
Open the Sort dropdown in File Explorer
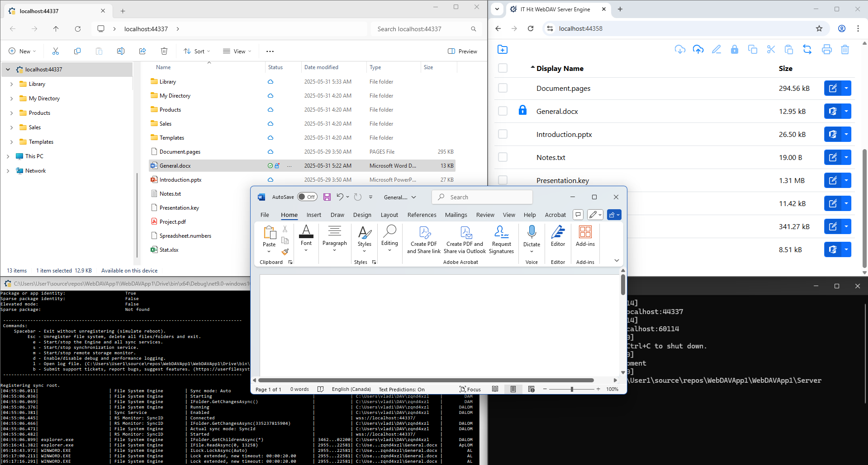click(x=197, y=51)
